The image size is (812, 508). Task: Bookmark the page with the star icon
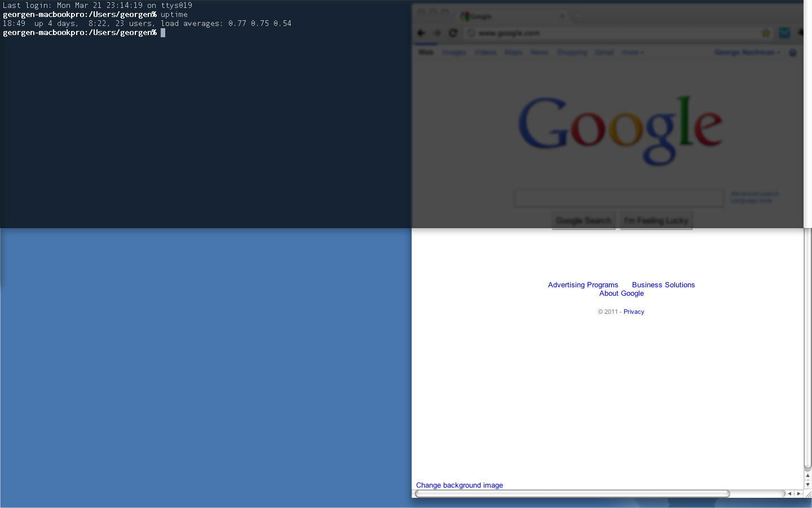766,33
